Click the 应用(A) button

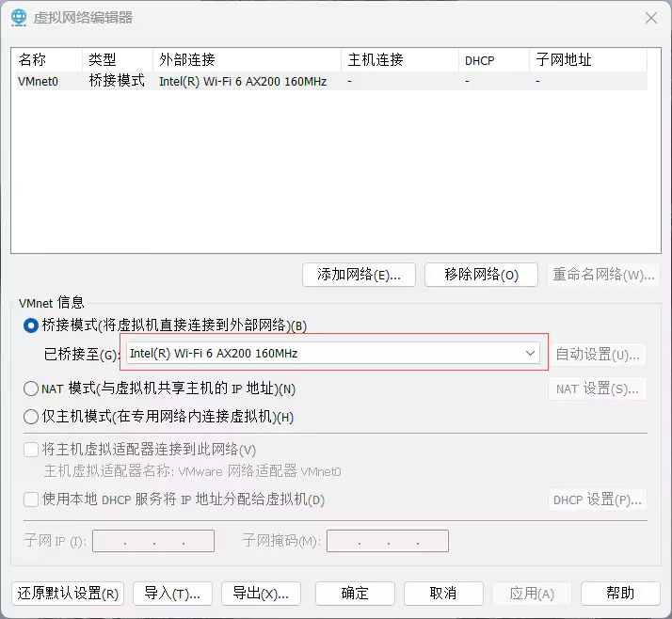point(532,594)
